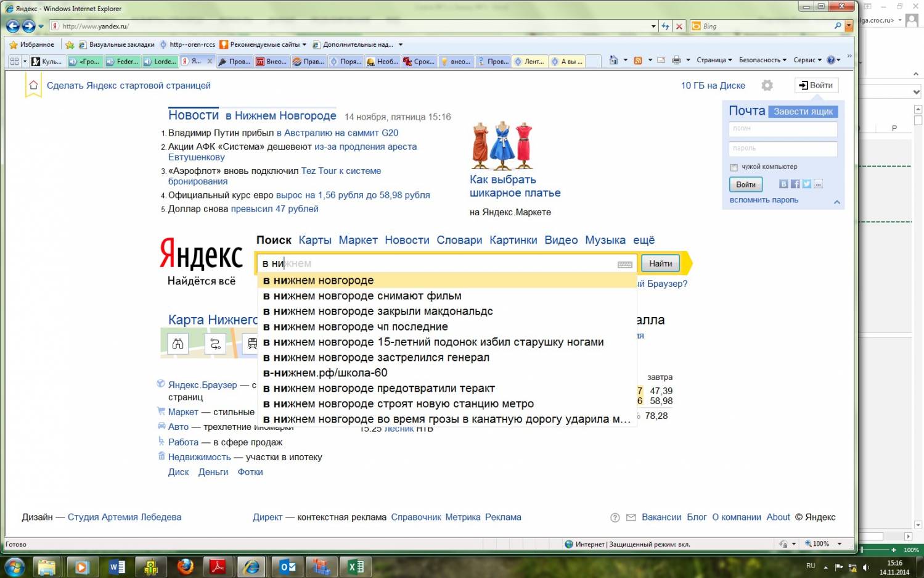Open the on-screen keyboard icon in the search box
Screen dimensions: 924x578
pos(624,264)
